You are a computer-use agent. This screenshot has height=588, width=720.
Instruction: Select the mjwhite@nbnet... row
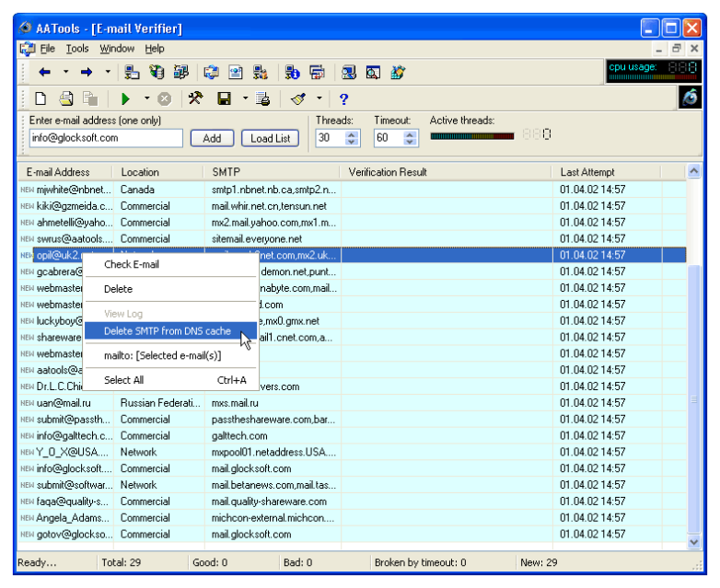[353, 190]
